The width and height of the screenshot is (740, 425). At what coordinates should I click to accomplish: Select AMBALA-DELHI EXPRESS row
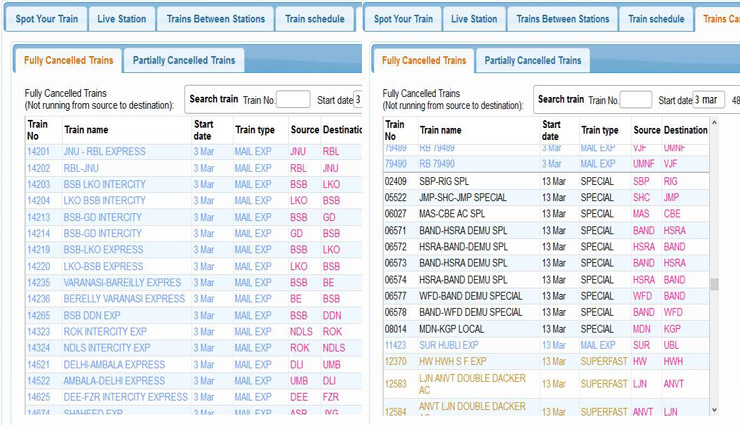(193, 381)
